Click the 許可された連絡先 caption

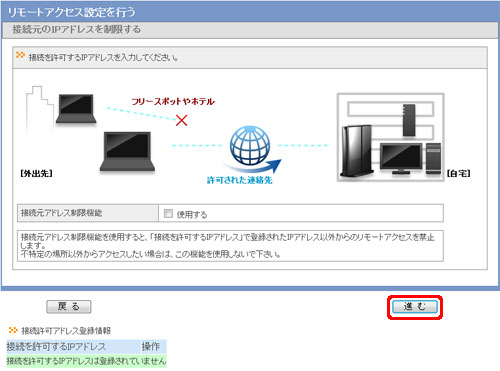pyautogui.click(x=240, y=180)
